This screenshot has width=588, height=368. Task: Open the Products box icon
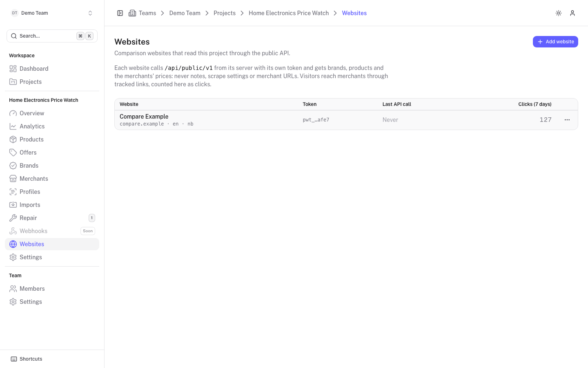(x=13, y=139)
